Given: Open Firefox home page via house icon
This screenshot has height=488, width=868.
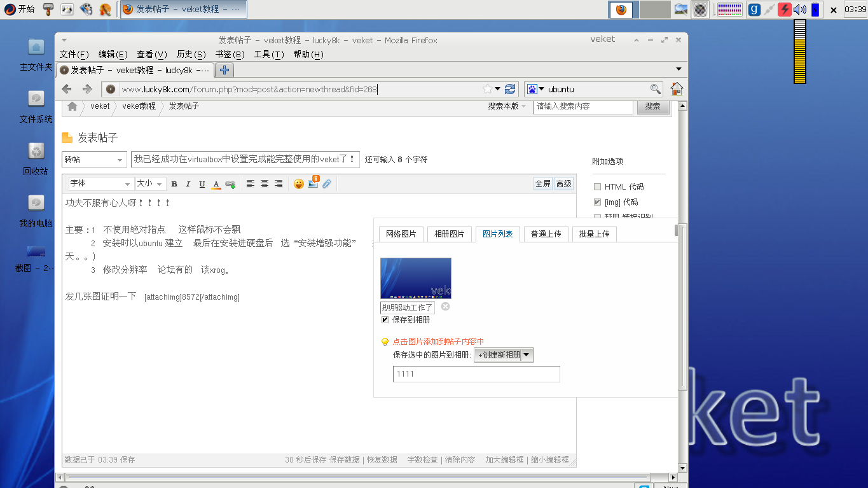Looking at the screenshot, I should click(x=677, y=89).
